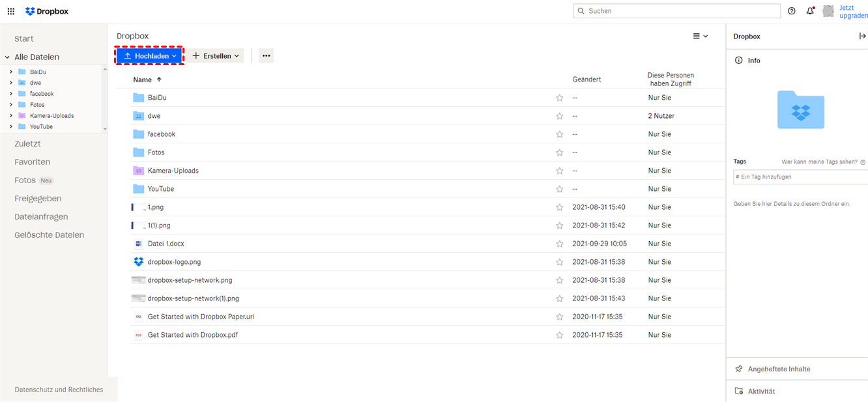Click the large Dropbox folder thumbnail
868x402 pixels.
801,109
